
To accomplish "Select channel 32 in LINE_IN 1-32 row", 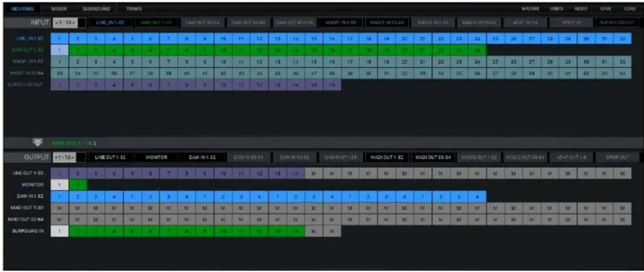I will [622, 38].
